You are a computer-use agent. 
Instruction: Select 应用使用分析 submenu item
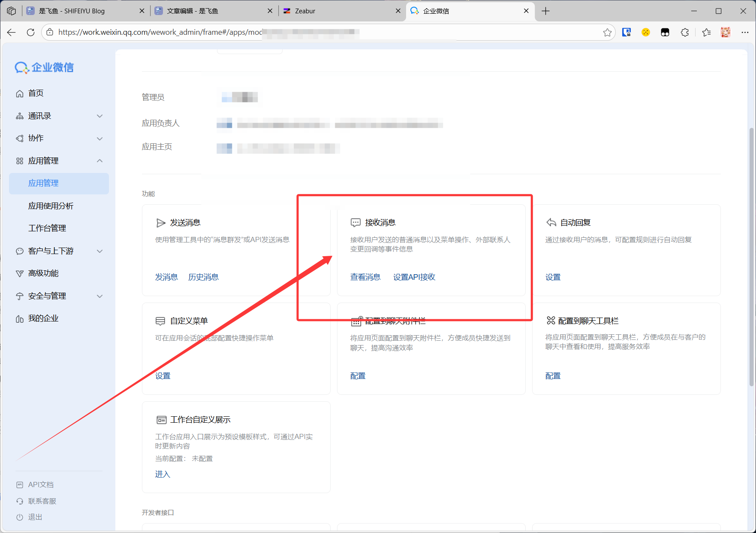[51, 206]
